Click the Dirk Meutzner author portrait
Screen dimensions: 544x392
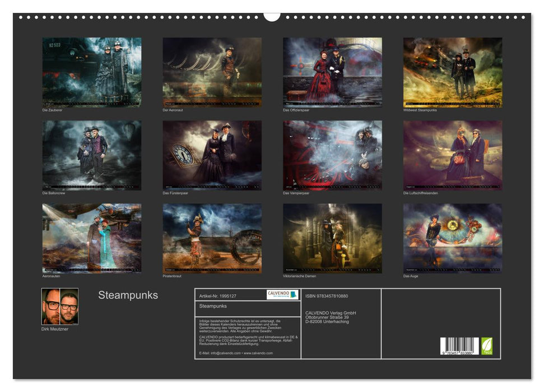pos(60,306)
